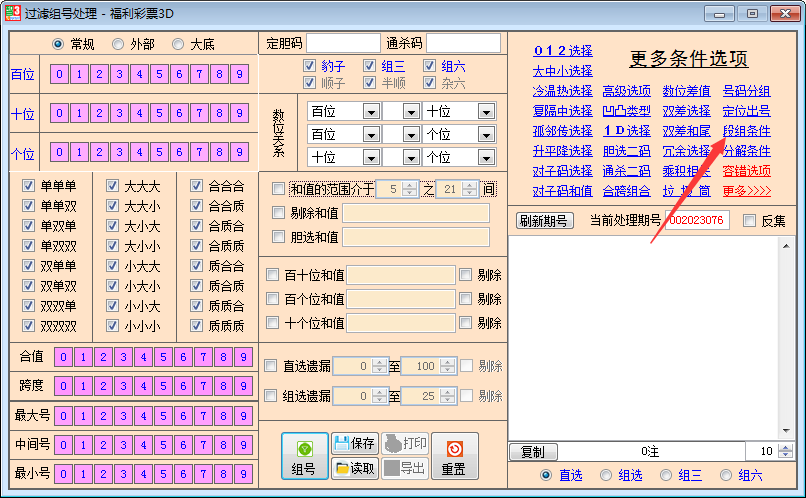Click the 复制 copy button
Screen dimensions: 806x498
pyautogui.click(x=534, y=452)
